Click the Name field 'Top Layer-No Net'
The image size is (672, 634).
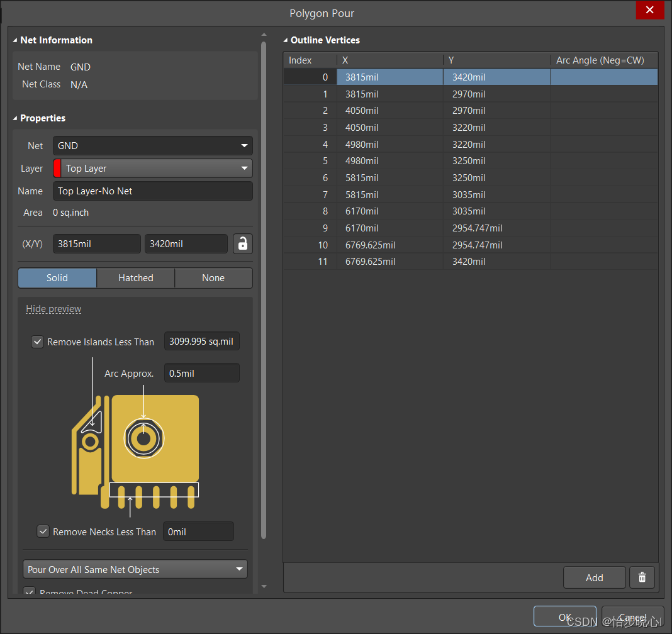pyautogui.click(x=152, y=191)
